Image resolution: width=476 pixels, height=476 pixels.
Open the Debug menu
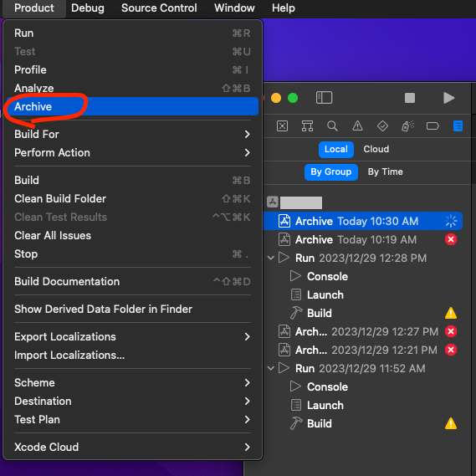click(88, 8)
